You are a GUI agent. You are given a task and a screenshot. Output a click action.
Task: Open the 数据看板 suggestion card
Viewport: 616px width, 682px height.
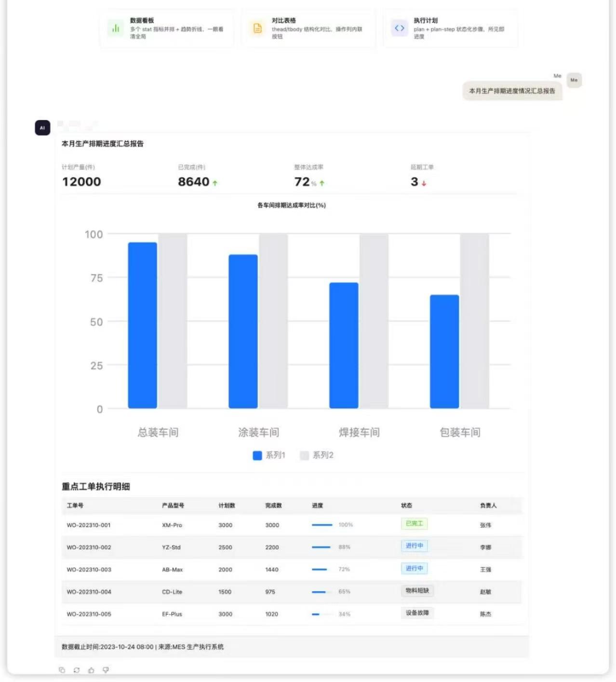[167, 28]
